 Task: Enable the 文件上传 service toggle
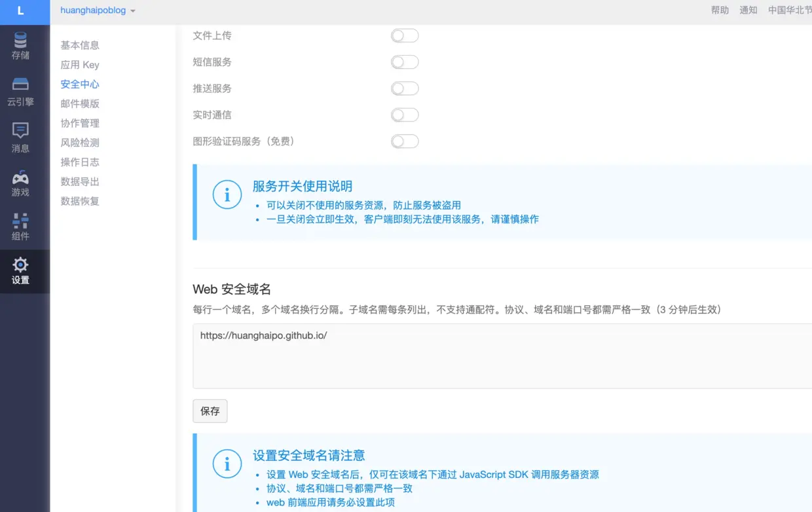tap(404, 35)
